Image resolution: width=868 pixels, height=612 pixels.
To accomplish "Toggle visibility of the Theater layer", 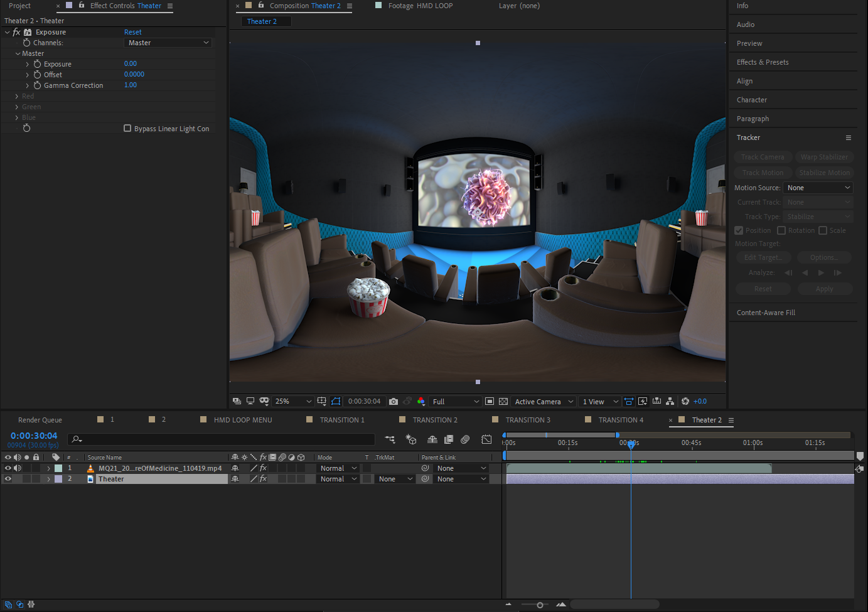I will 8,478.
